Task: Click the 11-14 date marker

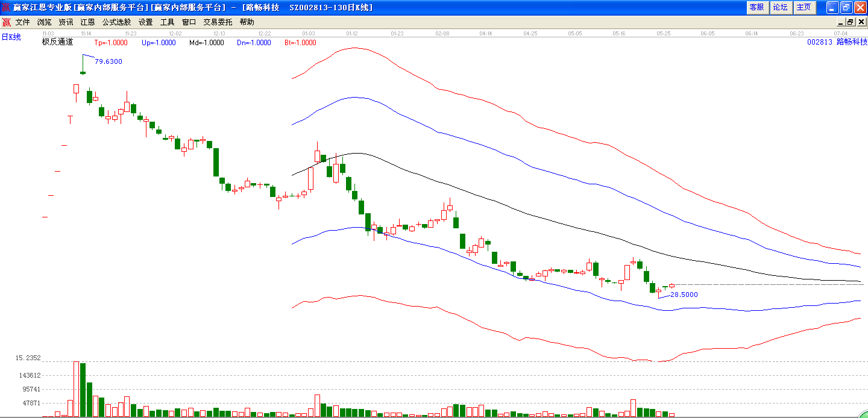Action: click(85, 33)
